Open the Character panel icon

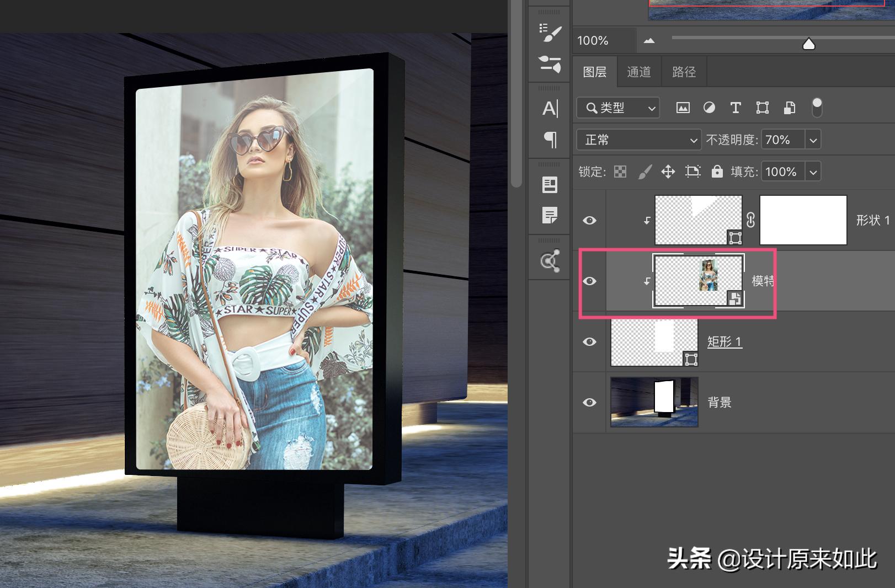tap(550, 108)
